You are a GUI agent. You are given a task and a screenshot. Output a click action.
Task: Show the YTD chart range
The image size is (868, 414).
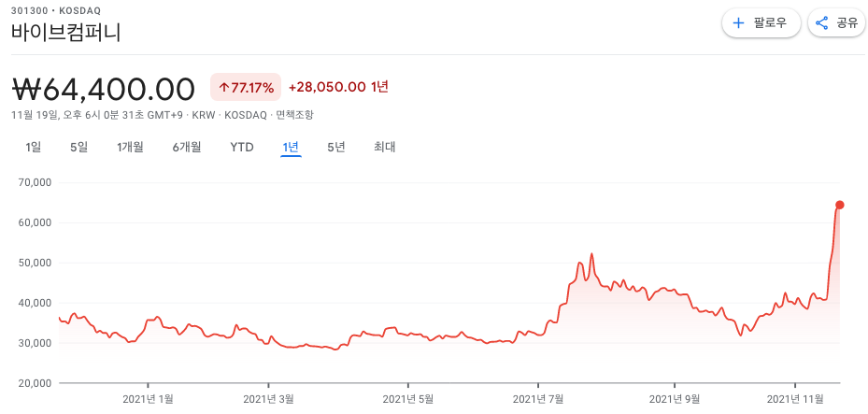(242, 148)
